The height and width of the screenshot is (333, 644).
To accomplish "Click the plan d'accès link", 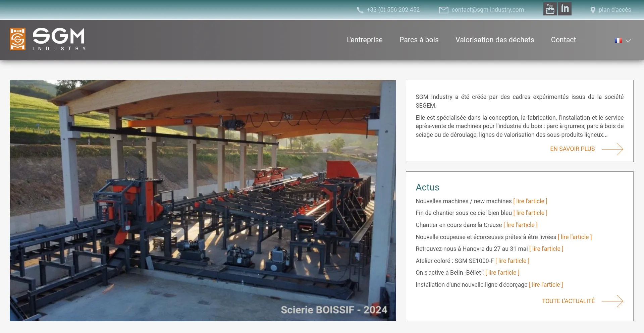I will coord(614,10).
